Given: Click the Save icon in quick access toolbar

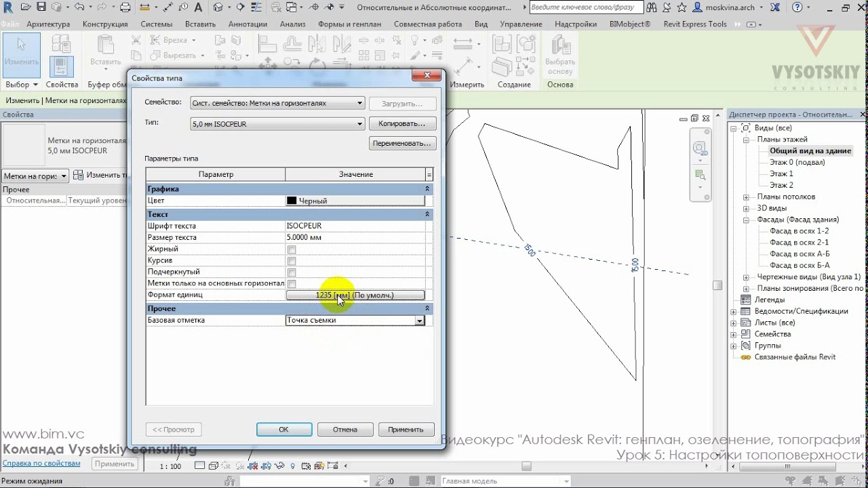Looking at the screenshot, I should [x=41, y=7].
